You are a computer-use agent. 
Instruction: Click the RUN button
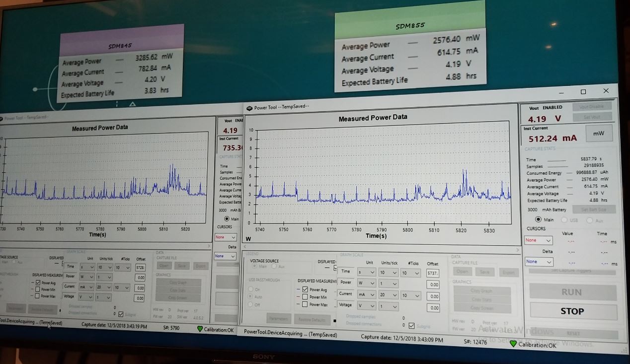point(571,292)
